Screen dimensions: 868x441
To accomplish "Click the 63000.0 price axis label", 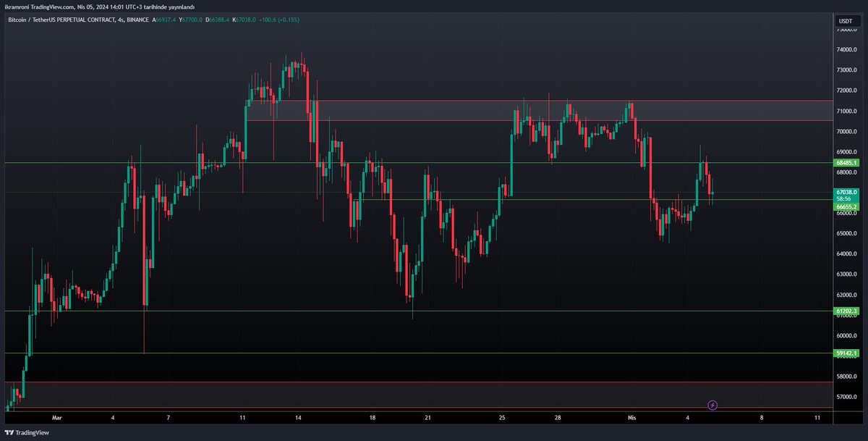I will point(846,274).
